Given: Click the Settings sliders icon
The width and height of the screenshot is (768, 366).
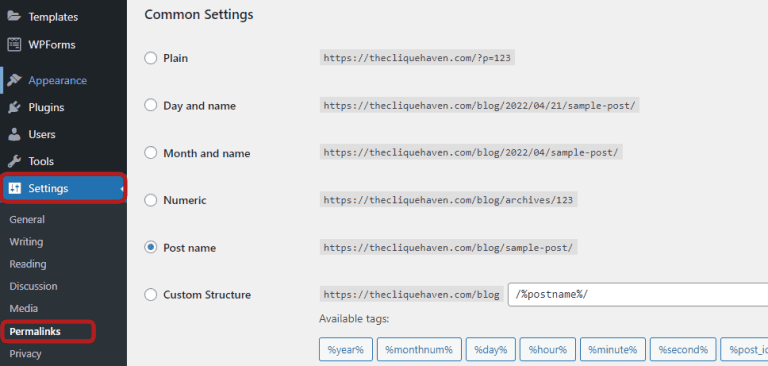Looking at the screenshot, I should pyautogui.click(x=15, y=188).
